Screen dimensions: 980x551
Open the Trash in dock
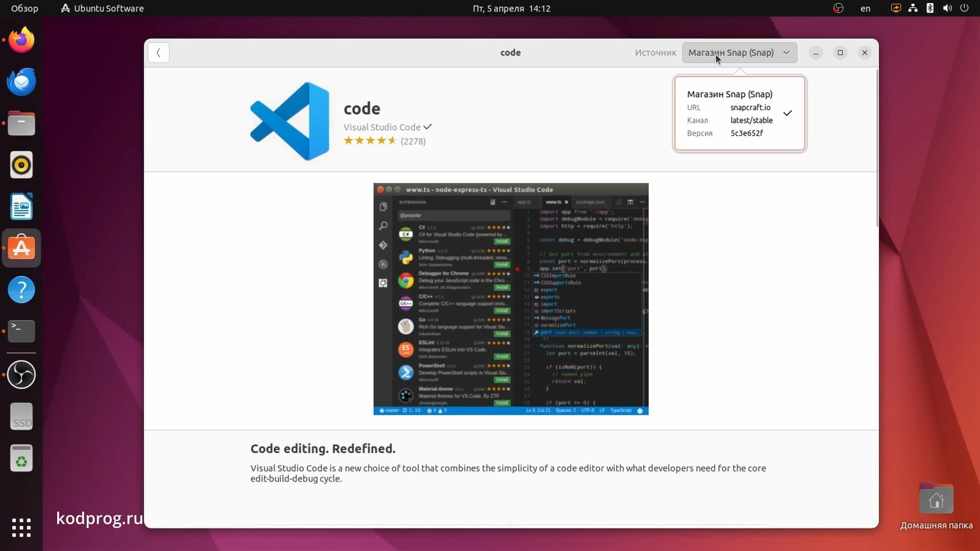(21, 458)
